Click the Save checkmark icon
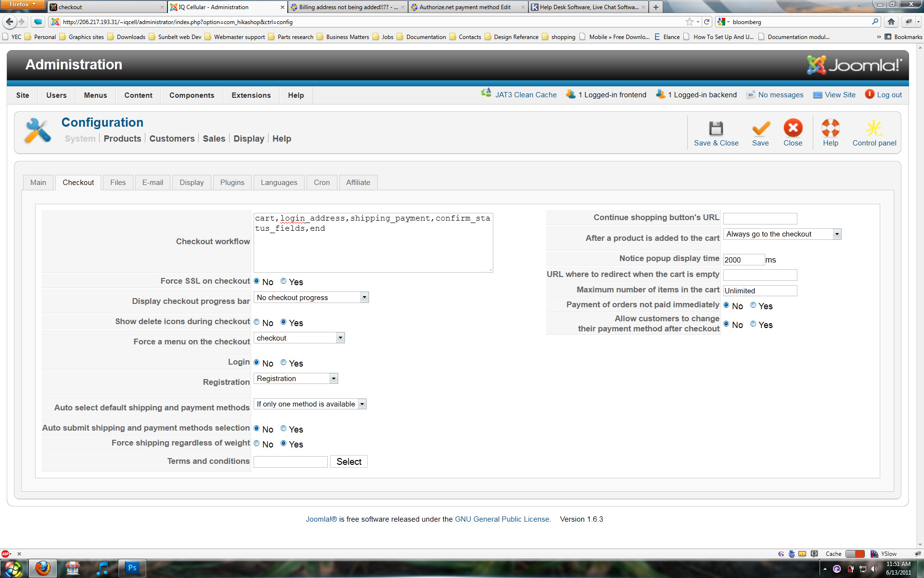The height and width of the screenshot is (578, 924). click(760, 129)
